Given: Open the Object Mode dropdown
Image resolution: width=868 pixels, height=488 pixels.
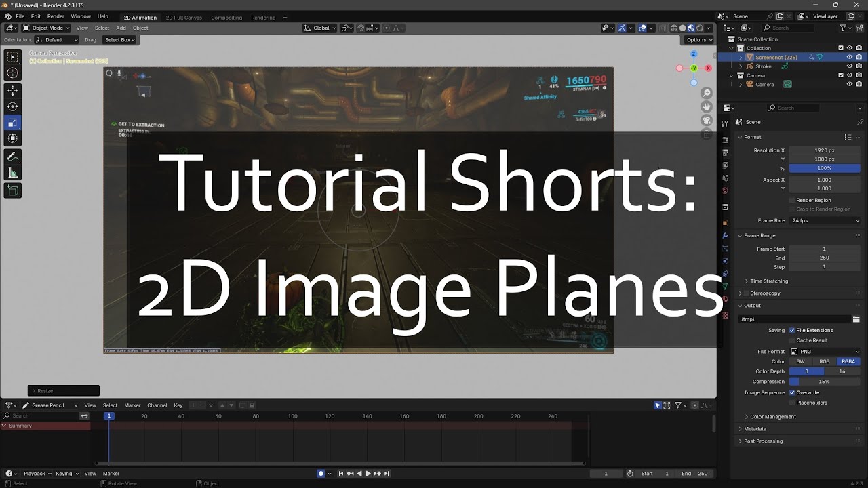Looking at the screenshot, I should pyautogui.click(x=46, y=28).
